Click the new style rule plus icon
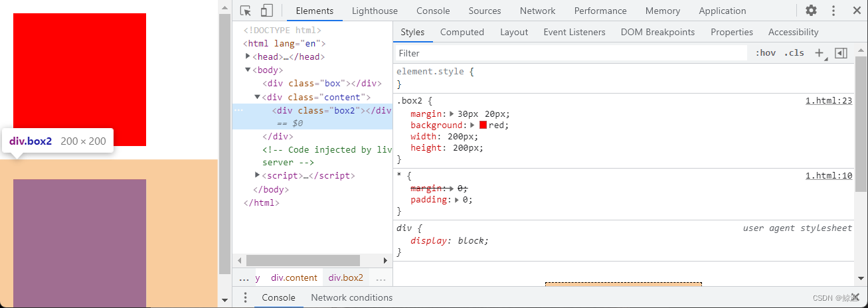This screenshot has width=868, height=308. tap(820, 53)
